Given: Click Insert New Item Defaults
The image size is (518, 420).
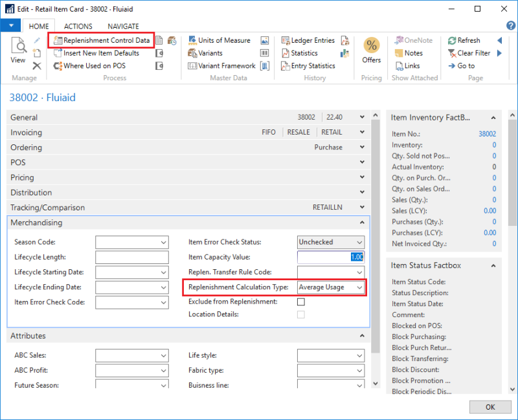Looking at the screenshot, I should click(96, 53).
